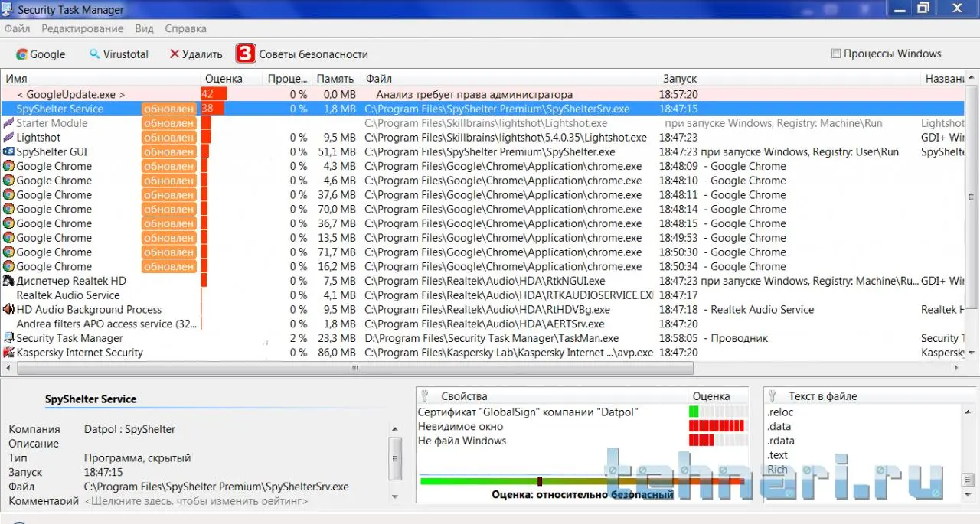Sort by the Файл column header
The height and width of the screenshot is (524, 980).
pyautogui.click(x=510, y=79)
